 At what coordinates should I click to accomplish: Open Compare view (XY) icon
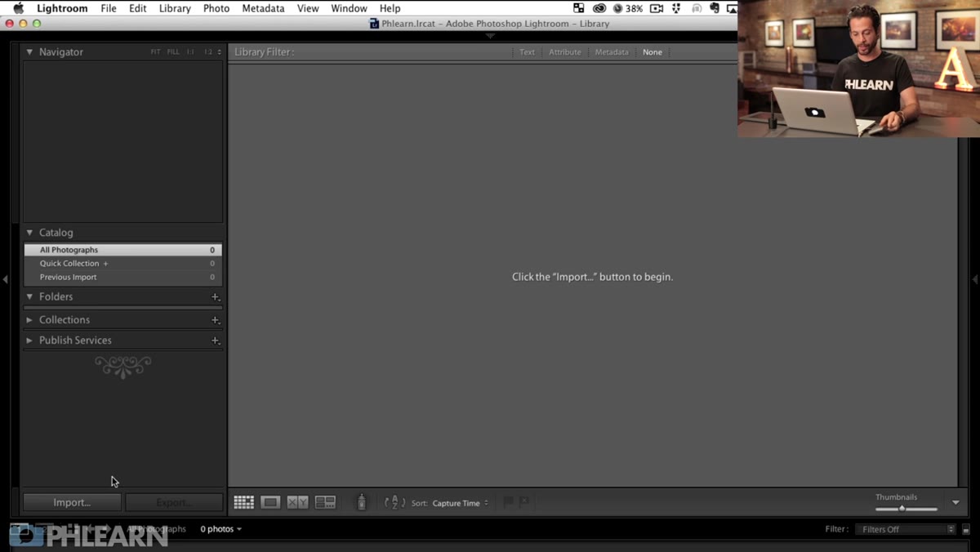pos(297,502)
